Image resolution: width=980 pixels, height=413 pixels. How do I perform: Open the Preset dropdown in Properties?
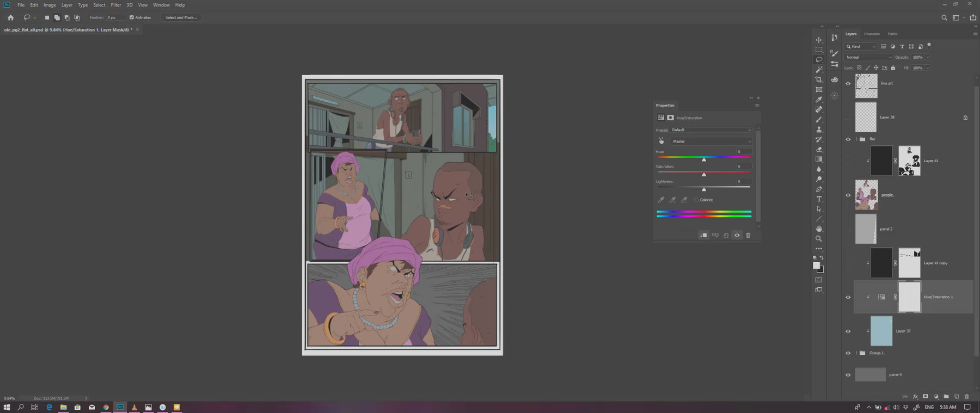point(711,130)
